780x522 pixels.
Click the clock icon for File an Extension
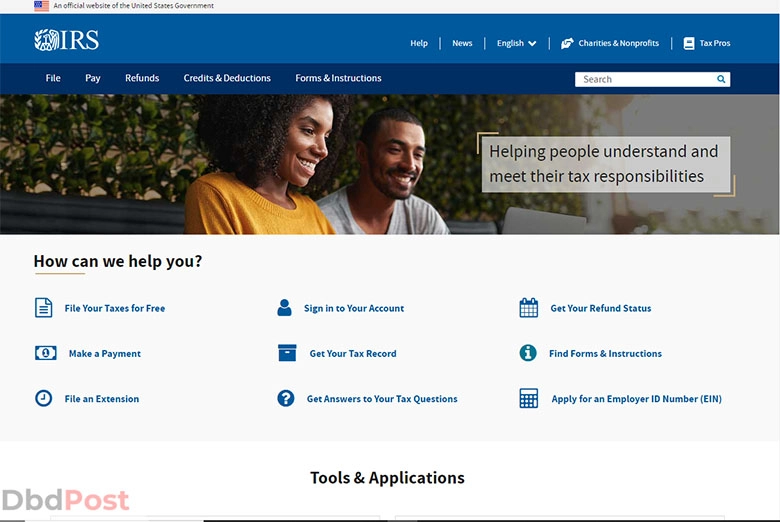43,398
